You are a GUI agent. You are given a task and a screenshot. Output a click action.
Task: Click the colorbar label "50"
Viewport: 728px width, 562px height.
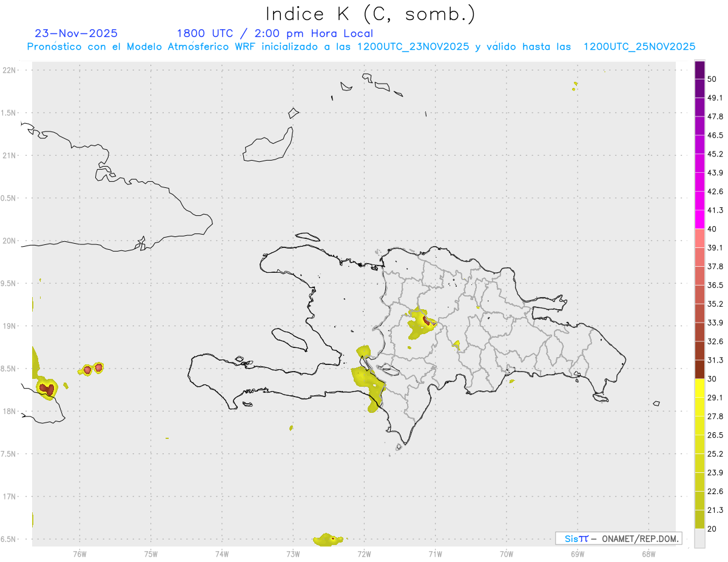tap(712, 79)
